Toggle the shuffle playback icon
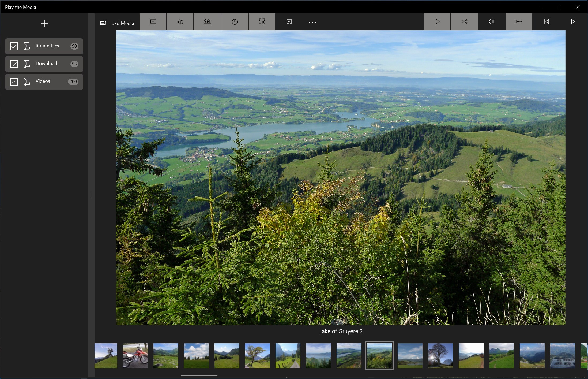 click(x=464, y=22)
